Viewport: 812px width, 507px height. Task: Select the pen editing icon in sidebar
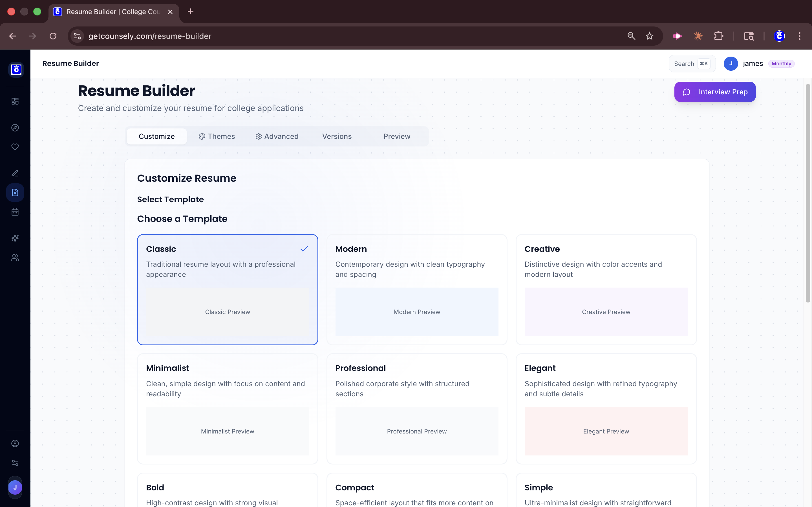[15, 173]
